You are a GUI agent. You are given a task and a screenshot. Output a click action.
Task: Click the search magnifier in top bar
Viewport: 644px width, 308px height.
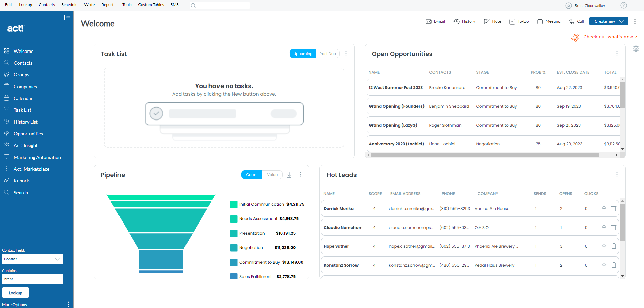(x=193, y=6)
